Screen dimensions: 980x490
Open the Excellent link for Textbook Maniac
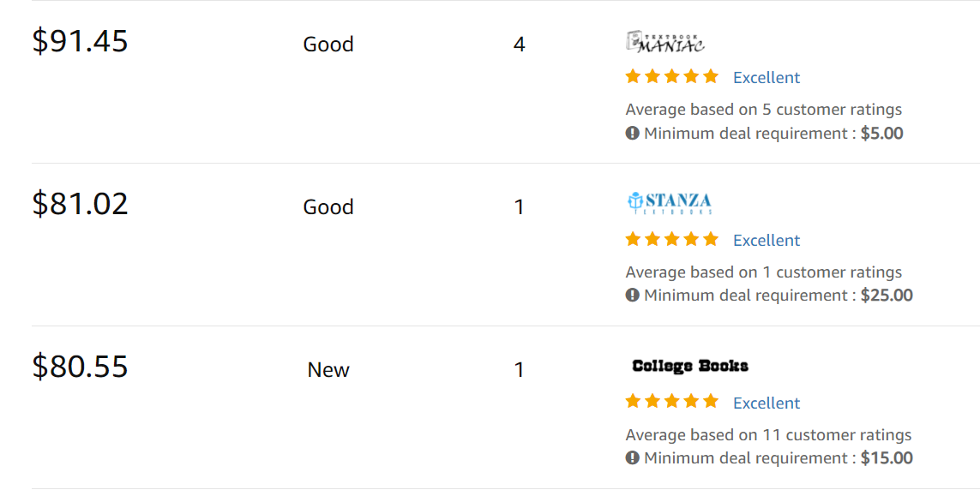point(767,77)
